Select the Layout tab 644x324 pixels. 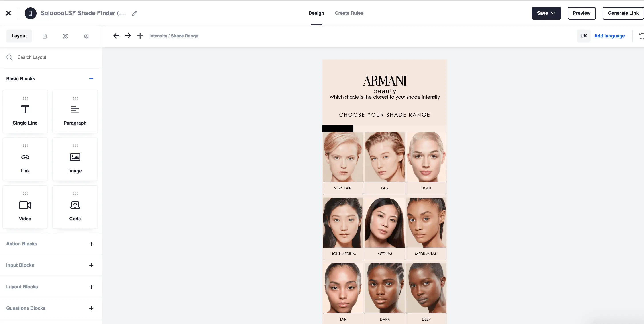[19, 36]
